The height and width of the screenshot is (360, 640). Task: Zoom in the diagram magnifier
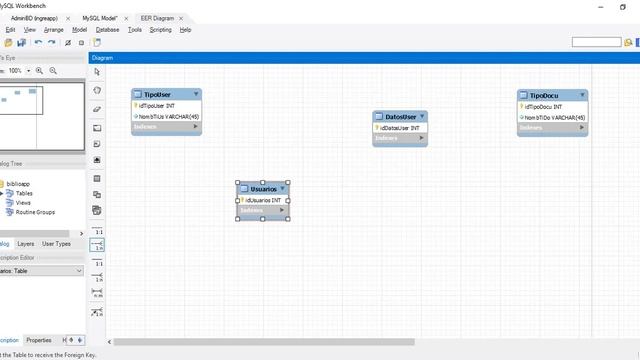(39, 71)
